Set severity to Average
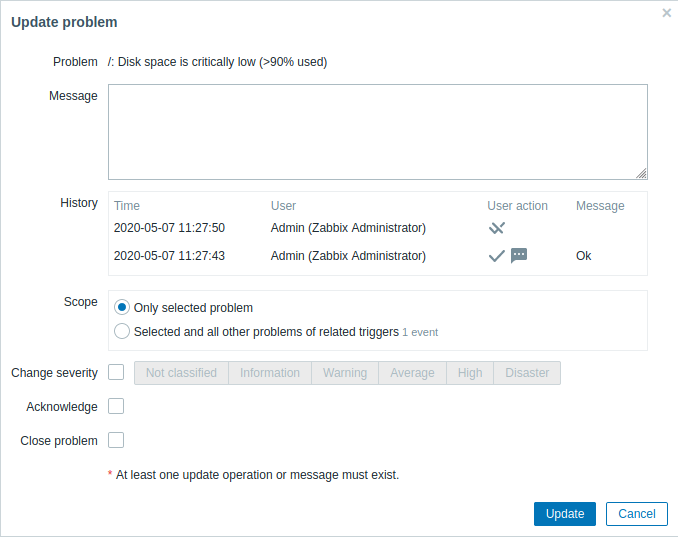Image resolution: width=678 pixels, height=537 pixels. click(412, 373)
